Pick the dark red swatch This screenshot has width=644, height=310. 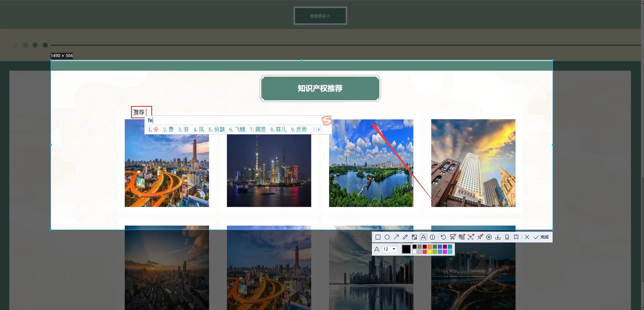click(x=425, y=247)
